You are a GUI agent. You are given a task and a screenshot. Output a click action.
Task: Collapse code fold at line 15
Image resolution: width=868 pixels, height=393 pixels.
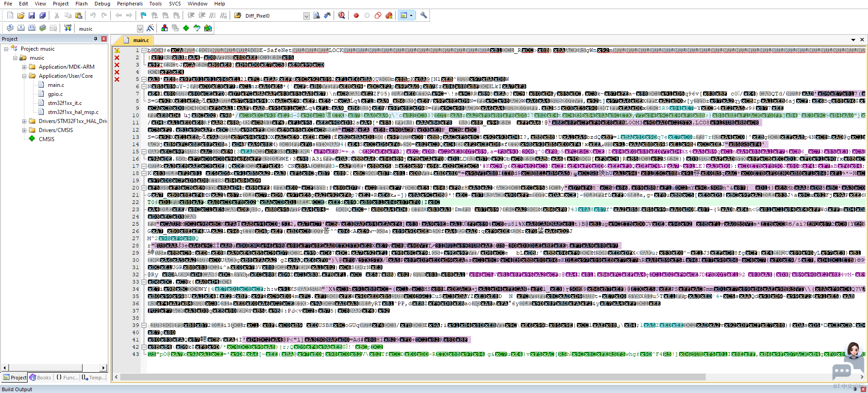click(144, 152)
